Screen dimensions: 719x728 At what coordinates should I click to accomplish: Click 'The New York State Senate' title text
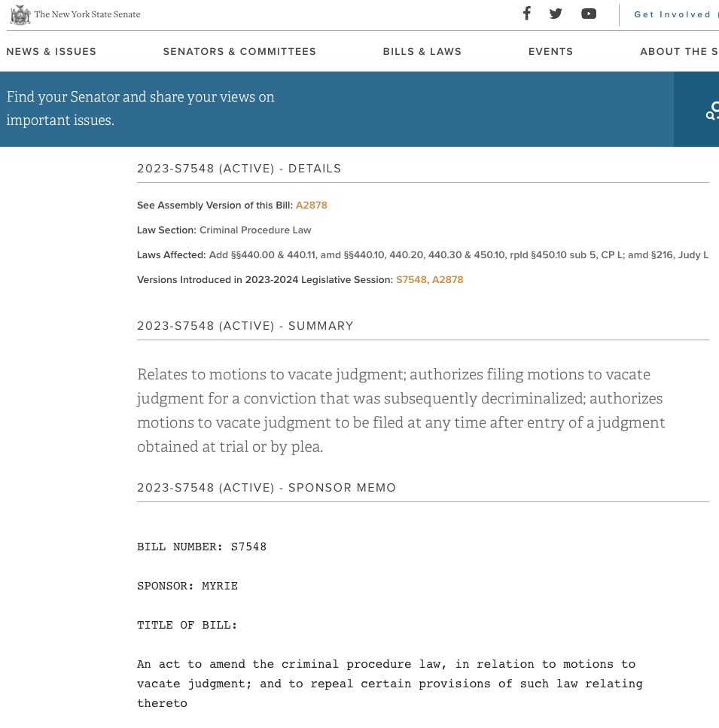[87, 14]
